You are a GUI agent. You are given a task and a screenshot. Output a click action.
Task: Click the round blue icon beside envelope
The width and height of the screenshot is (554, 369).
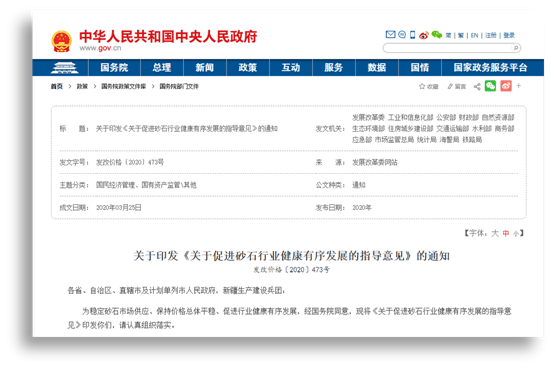tap(402, 35)
